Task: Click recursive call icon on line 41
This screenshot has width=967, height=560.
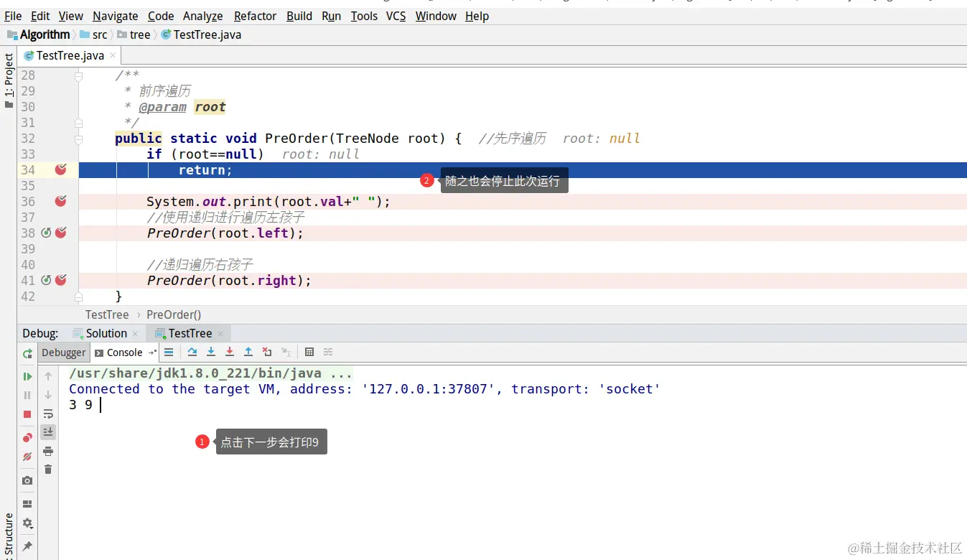Action: (47, 280)
